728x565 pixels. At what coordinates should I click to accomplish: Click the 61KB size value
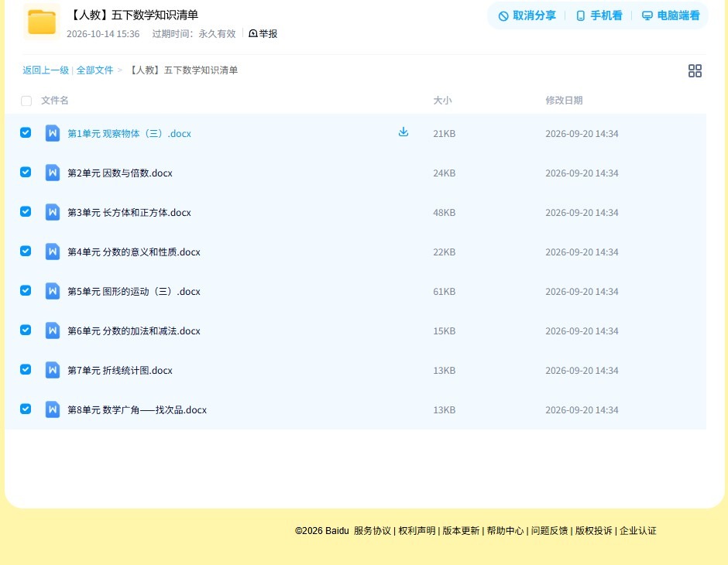445,291
